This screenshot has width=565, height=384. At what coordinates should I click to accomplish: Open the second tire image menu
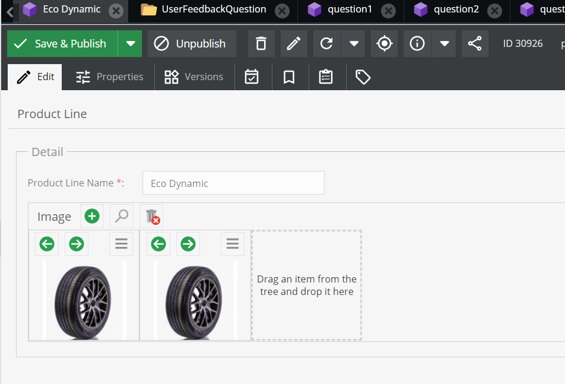[232, 244]
